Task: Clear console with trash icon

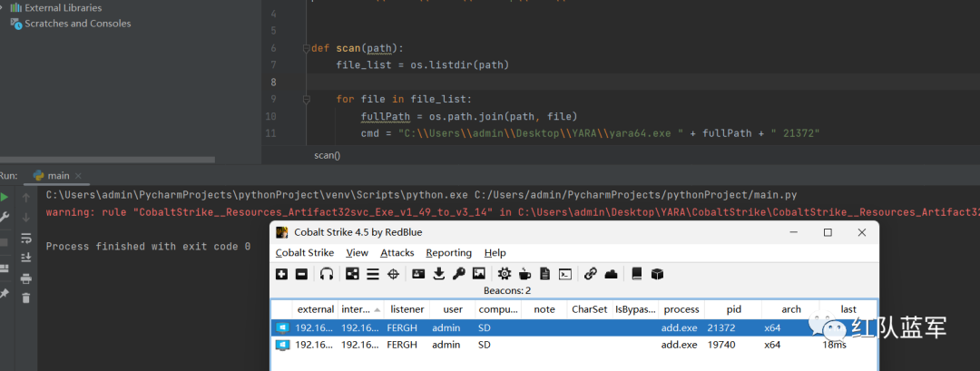Action: 25,298
